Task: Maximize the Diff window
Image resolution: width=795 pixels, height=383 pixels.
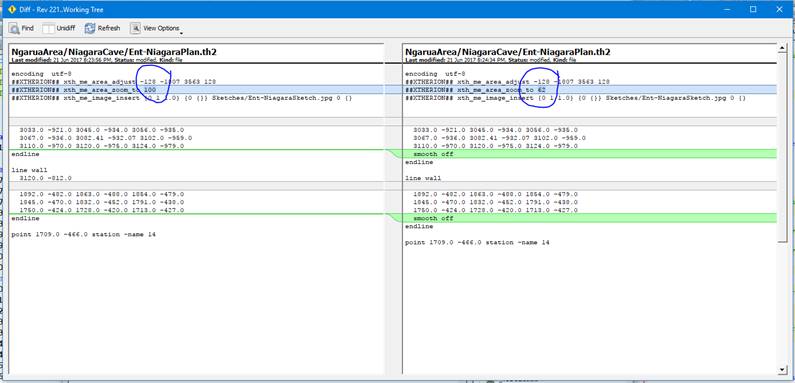Action: [x=753, y=9]
